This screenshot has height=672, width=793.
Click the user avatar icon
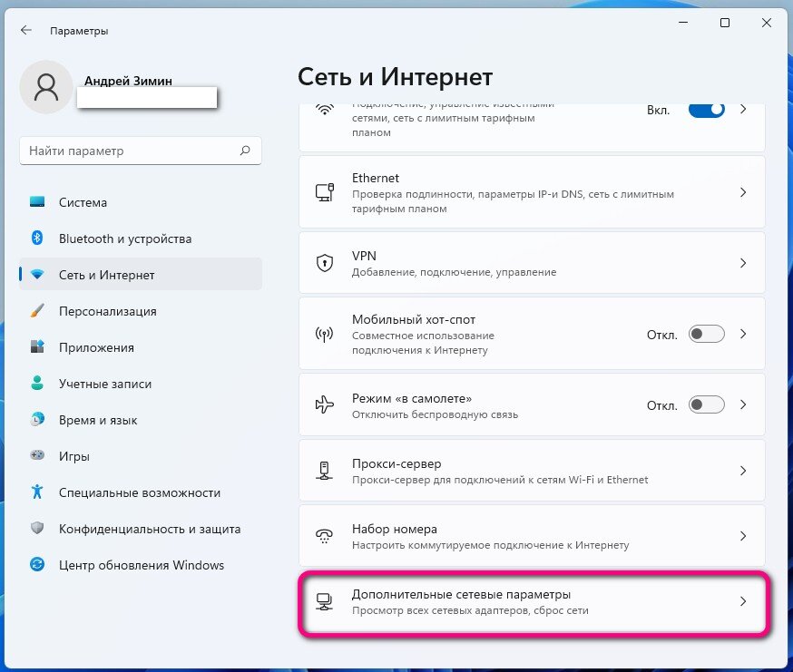point(46,87)
